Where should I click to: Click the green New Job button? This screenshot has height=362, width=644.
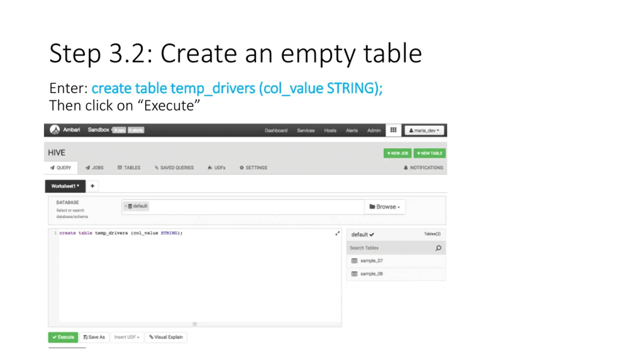pyautogui.click(x=397, y=153)
